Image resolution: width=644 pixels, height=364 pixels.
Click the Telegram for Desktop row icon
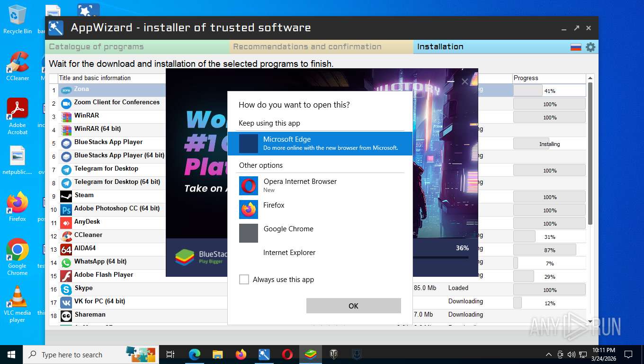coord(66,170)
